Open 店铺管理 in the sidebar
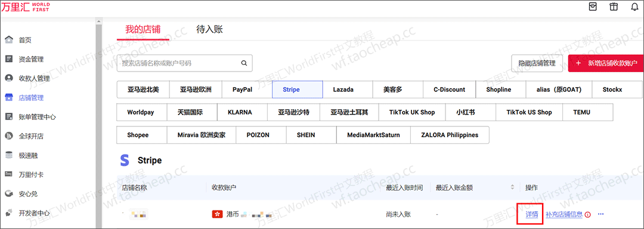The height and width of the screenshot is (229, 644). coord(31,98)
